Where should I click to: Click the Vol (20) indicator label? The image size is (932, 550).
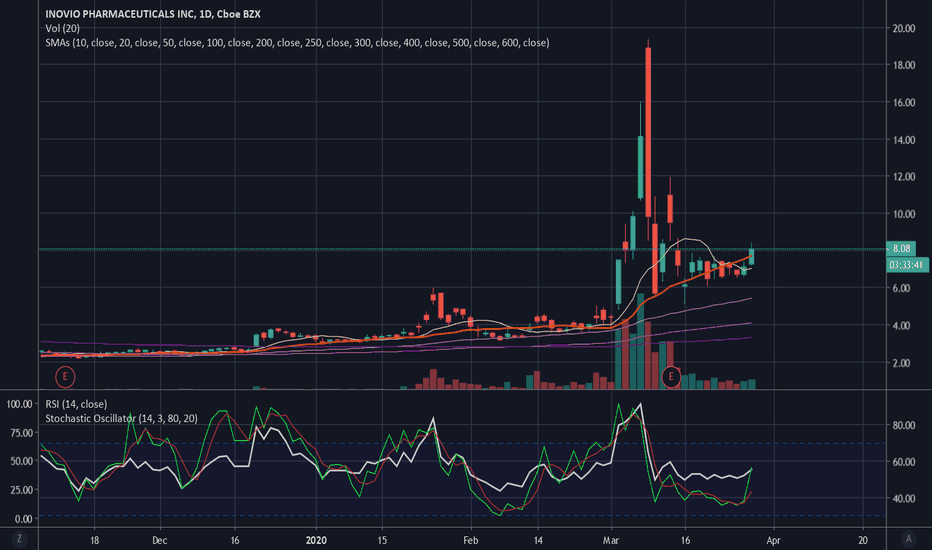click(62, 28)
